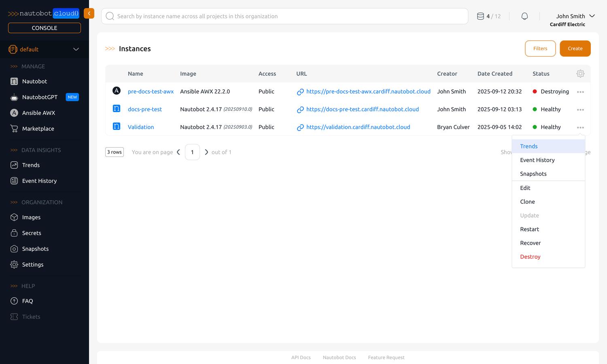Open the docs-pre-test instance URL link

[x=363, y=109]
